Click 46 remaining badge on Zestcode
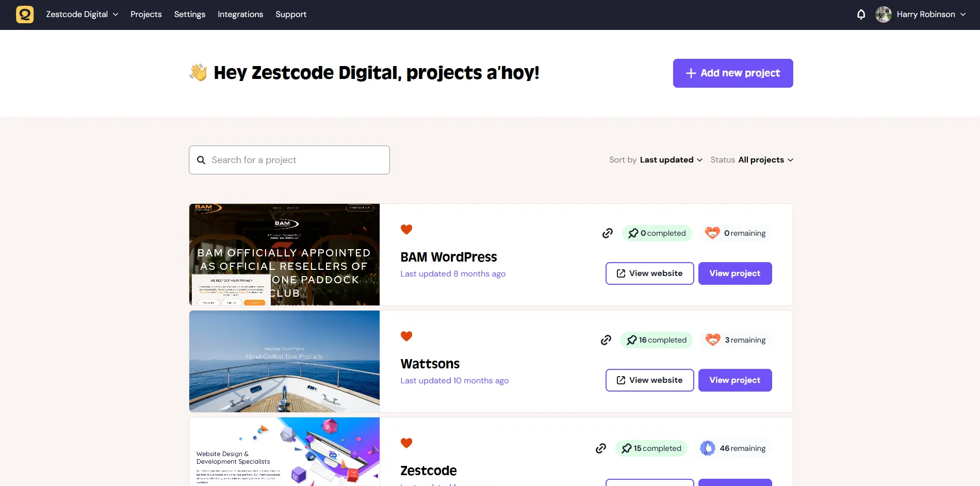 (733, 448)
